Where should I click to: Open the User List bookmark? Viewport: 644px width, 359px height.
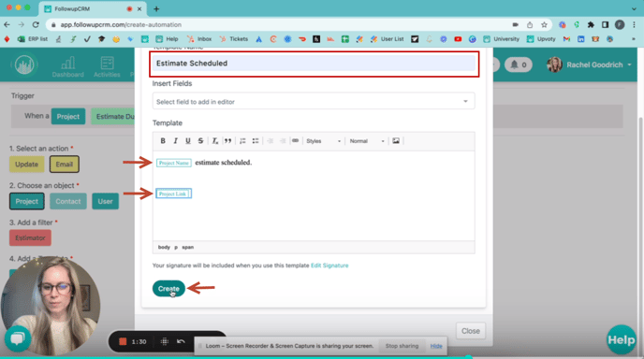(387, 39)
